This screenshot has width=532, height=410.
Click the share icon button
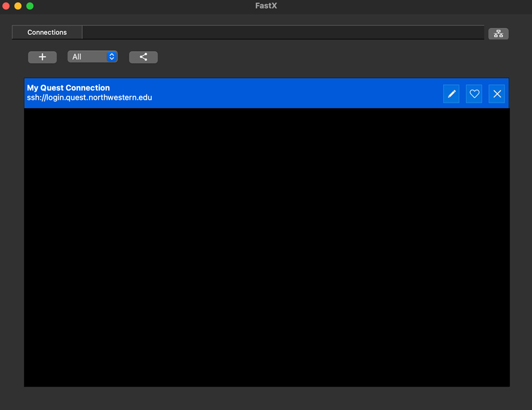pos(143,57)
